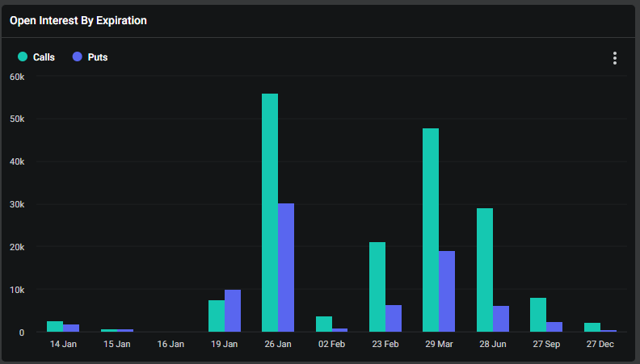
Task: Toggle the Calls series in legend
Action: [x=36, y=57]
